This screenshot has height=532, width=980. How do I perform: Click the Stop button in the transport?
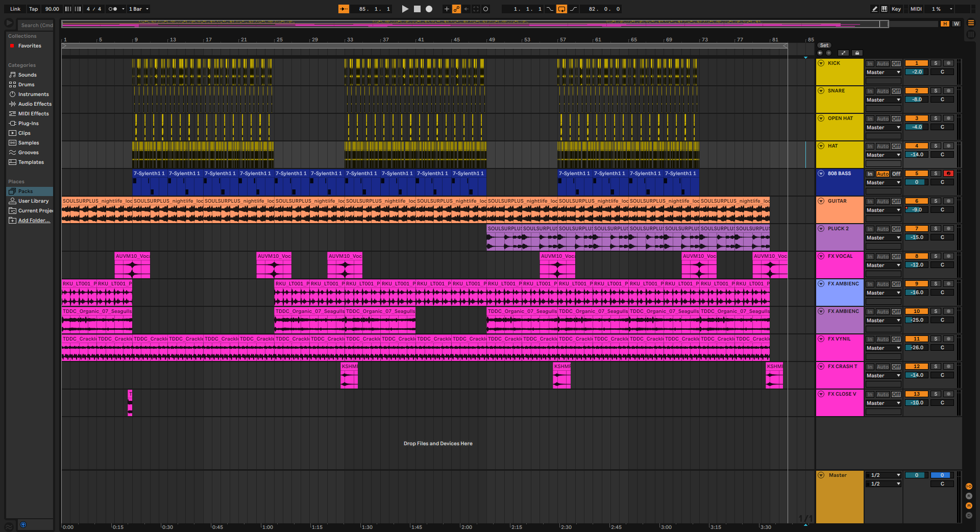[x=417, y=9]
